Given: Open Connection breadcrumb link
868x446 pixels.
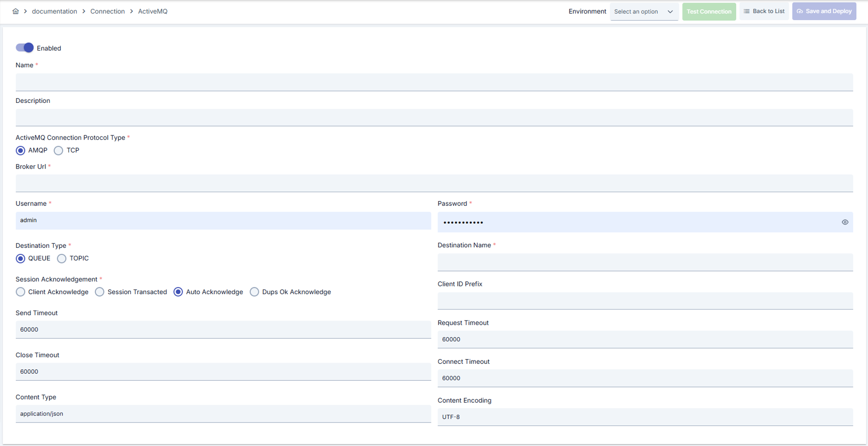Looking at the screenshot, I should 107,11.
